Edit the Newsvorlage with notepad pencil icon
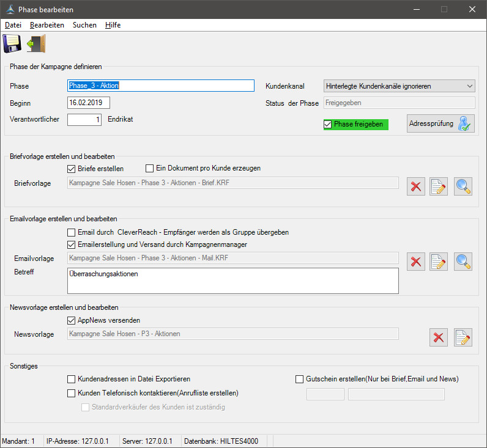 [x=463, y=337]
